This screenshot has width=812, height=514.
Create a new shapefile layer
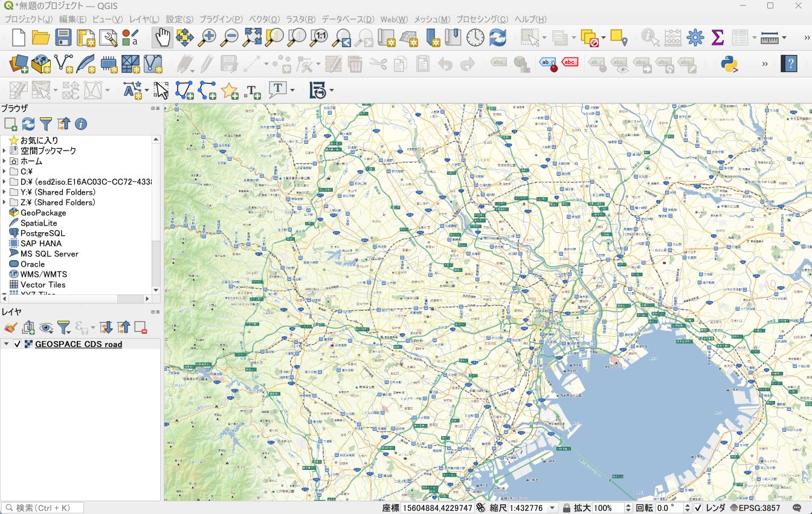pyautogui.click(x=63, y=63)
